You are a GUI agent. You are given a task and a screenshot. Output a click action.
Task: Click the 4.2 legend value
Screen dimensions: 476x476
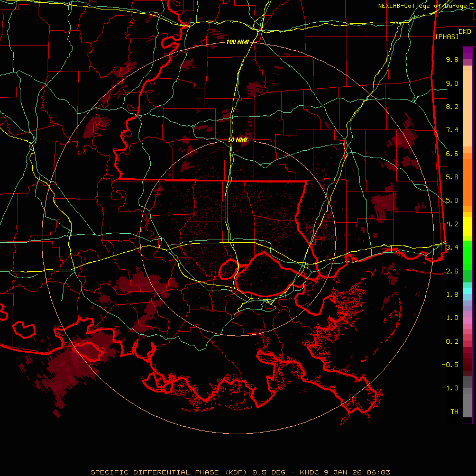[x=452, y=224]
